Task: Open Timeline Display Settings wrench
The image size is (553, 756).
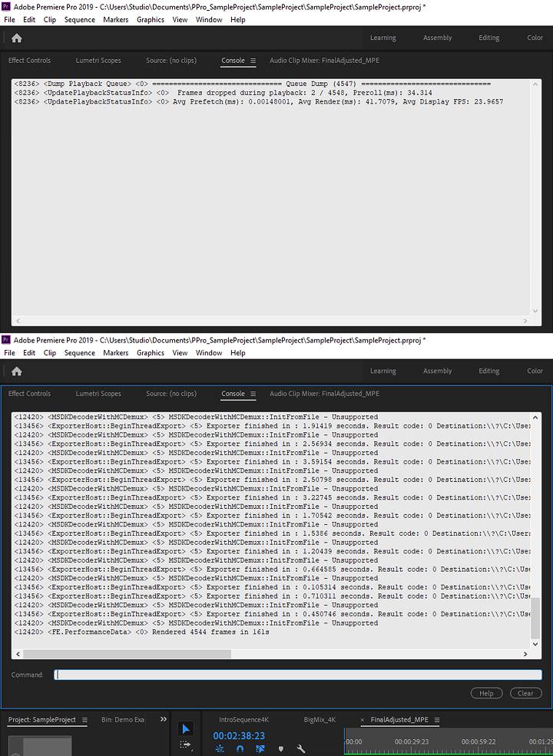Action: [300, 749]
